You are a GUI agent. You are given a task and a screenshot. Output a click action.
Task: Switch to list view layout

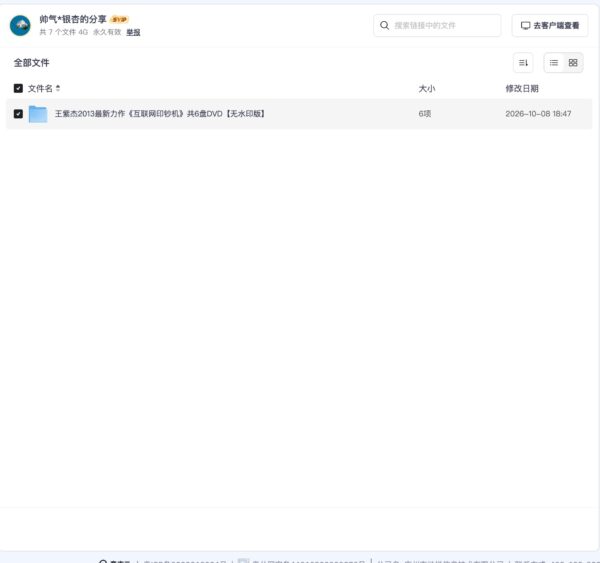554,63
